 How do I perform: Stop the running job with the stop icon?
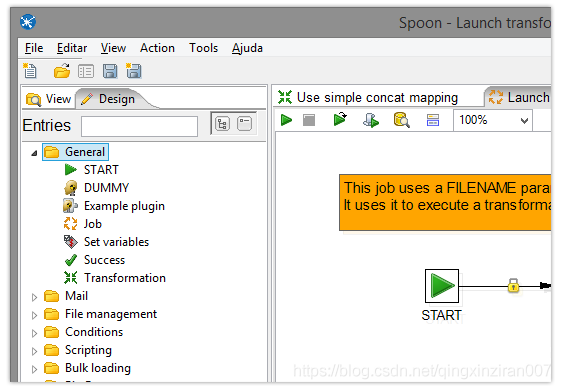pyautogui.click(x=309, y=120)
